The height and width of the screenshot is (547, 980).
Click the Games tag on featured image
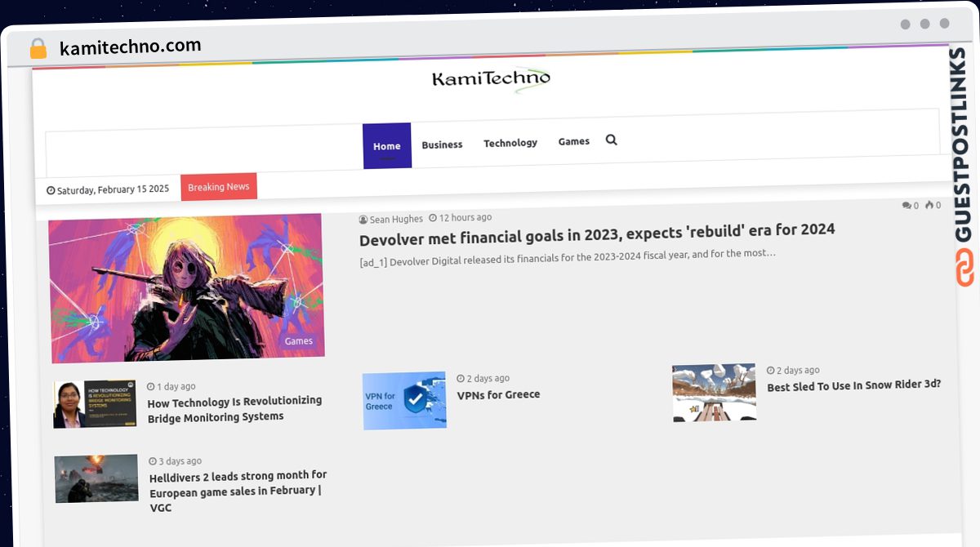click(298, 341)
